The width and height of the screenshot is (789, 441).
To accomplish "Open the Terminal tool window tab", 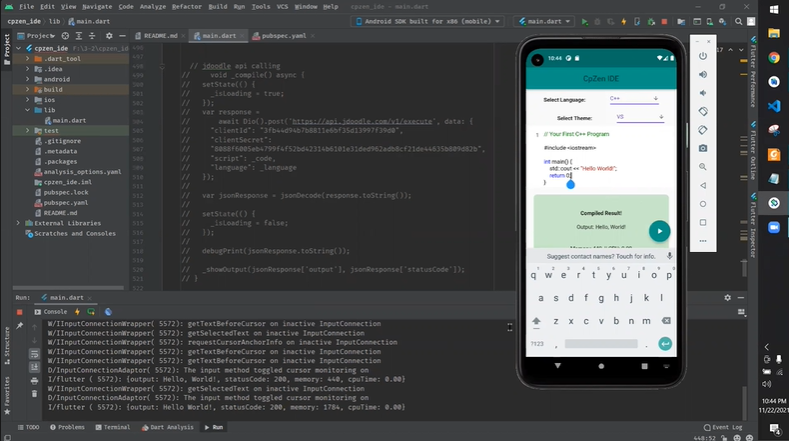I will click(113, 427).
